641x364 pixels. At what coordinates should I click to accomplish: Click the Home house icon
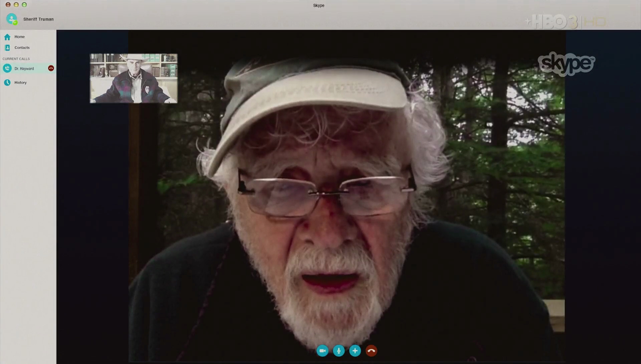(7, 37)
